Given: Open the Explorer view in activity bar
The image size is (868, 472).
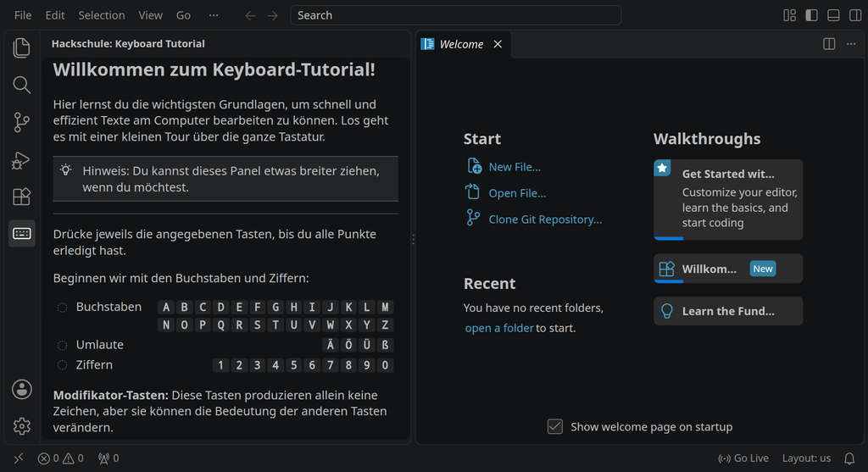Looking at the screenshot, I should (21, 48).
